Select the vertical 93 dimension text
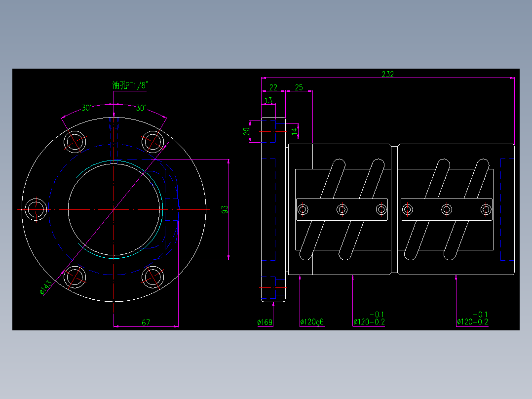 [225, 209]
